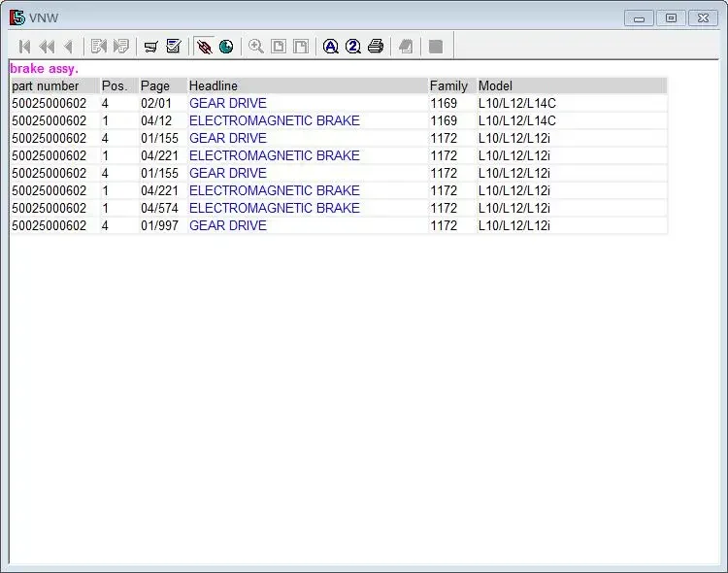Click the grayed notes pad icon

tap(406, 47)
